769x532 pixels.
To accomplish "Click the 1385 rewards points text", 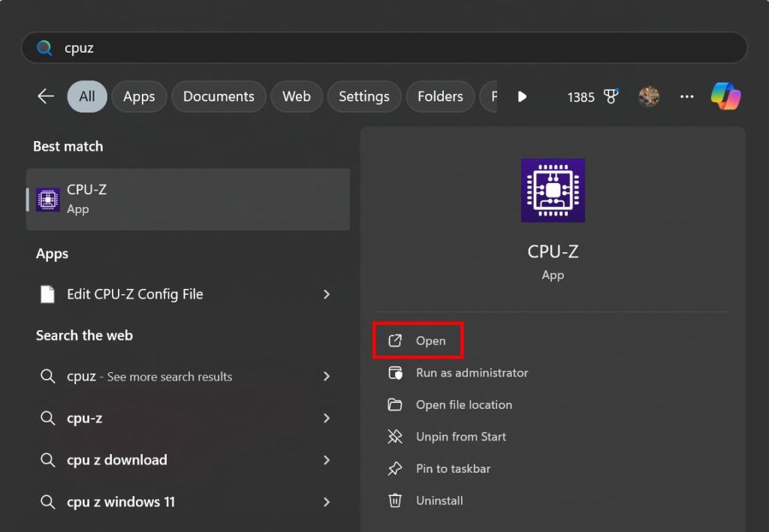I will click(581, 97).
